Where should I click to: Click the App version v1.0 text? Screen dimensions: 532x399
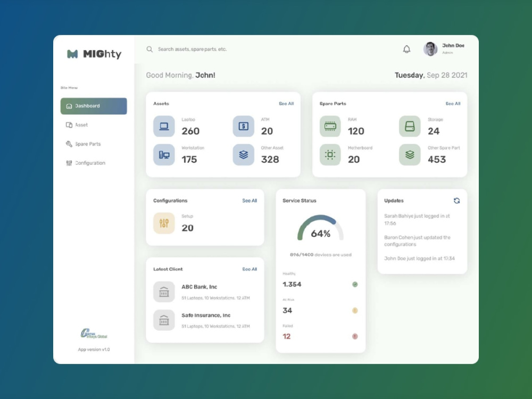[x=94, y=350]
